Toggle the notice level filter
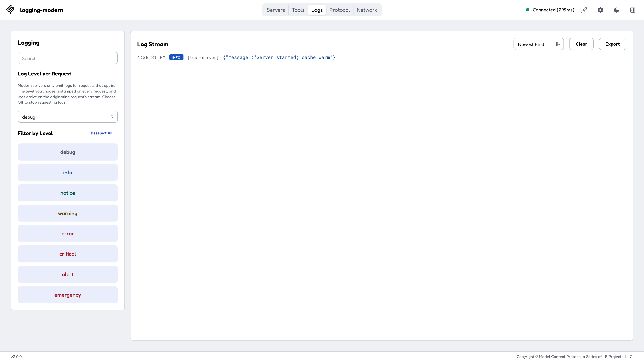This screenshot has height=362, width=644. [x=68, y=193]
